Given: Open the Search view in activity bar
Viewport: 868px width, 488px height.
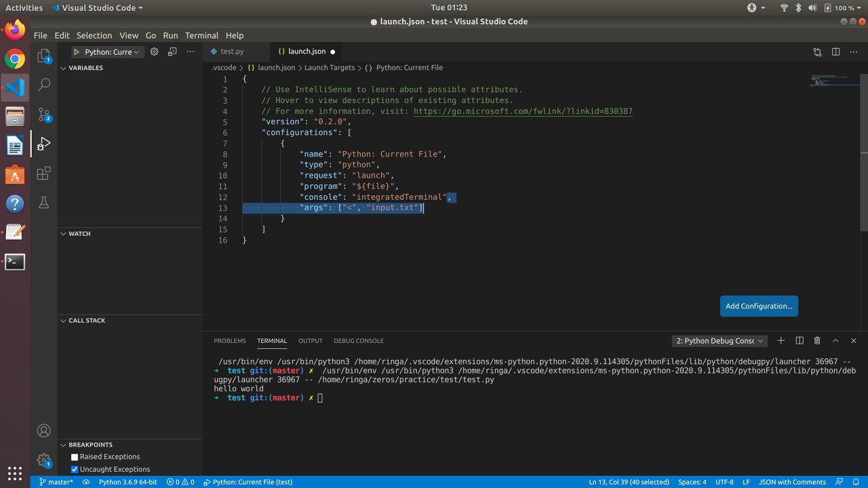Looking at the screenshot, I should pyautogui.click(x=44, y=85).
